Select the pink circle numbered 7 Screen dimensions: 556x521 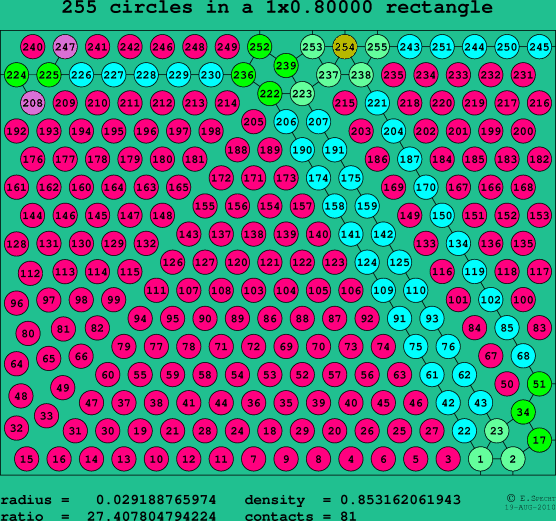(254, 459)
